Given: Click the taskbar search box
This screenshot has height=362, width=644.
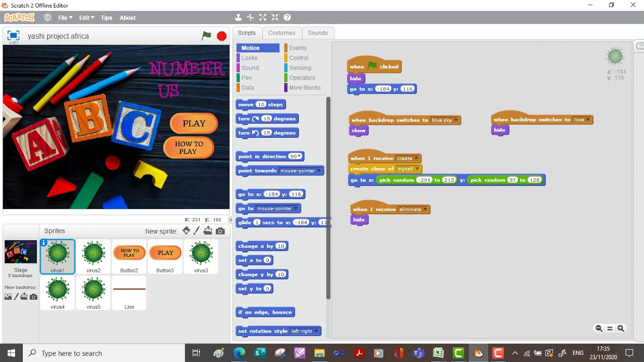Looking at the screenshot, I should tap(104, 353).
